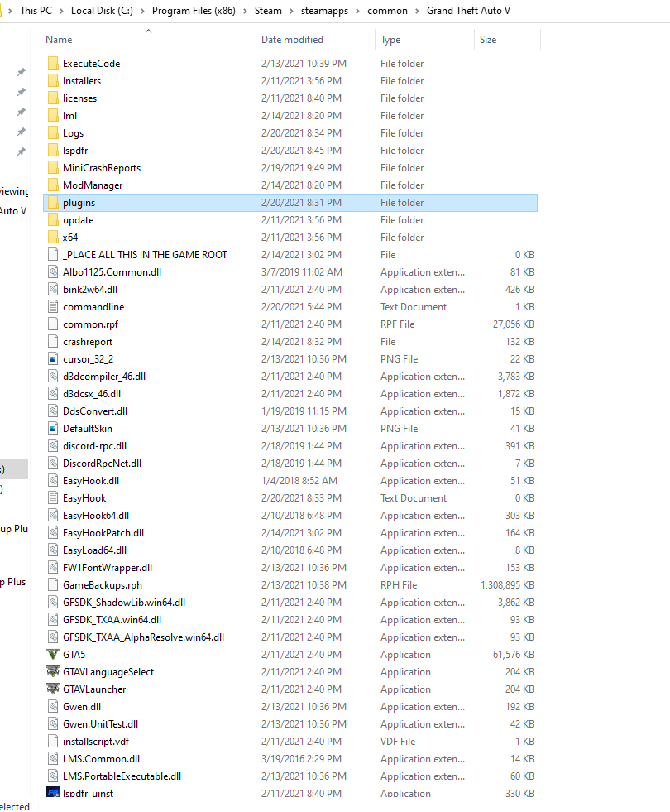Select the d3dcompiler_46.dll file name
The image size is (670, 812).
tap(104, 377)
